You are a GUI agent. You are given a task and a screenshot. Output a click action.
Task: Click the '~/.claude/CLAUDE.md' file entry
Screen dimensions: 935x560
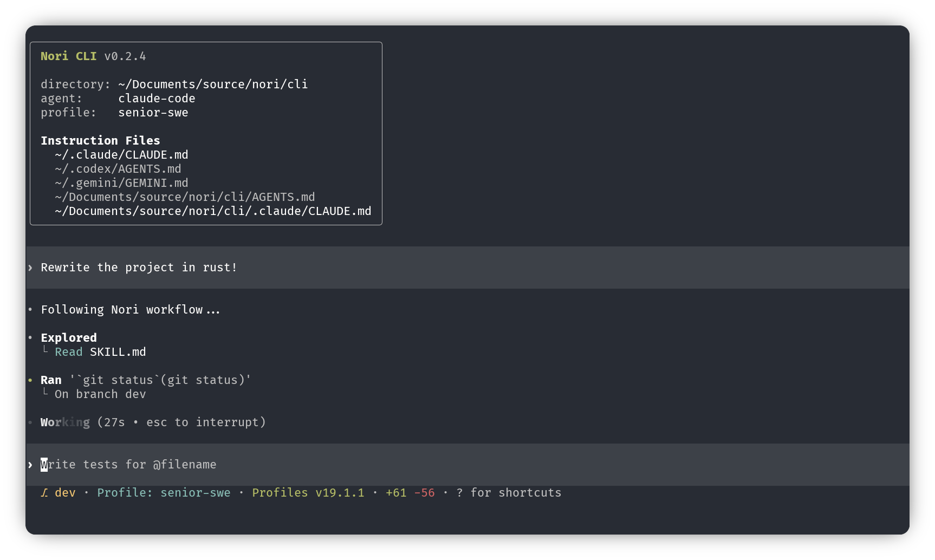point(121,155)
